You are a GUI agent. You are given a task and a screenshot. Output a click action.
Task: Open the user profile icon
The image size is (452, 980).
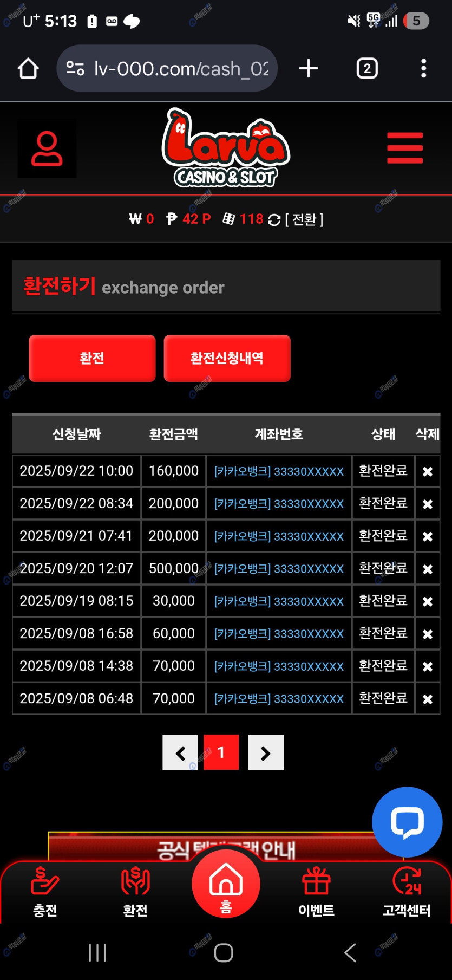coord(47,148)
